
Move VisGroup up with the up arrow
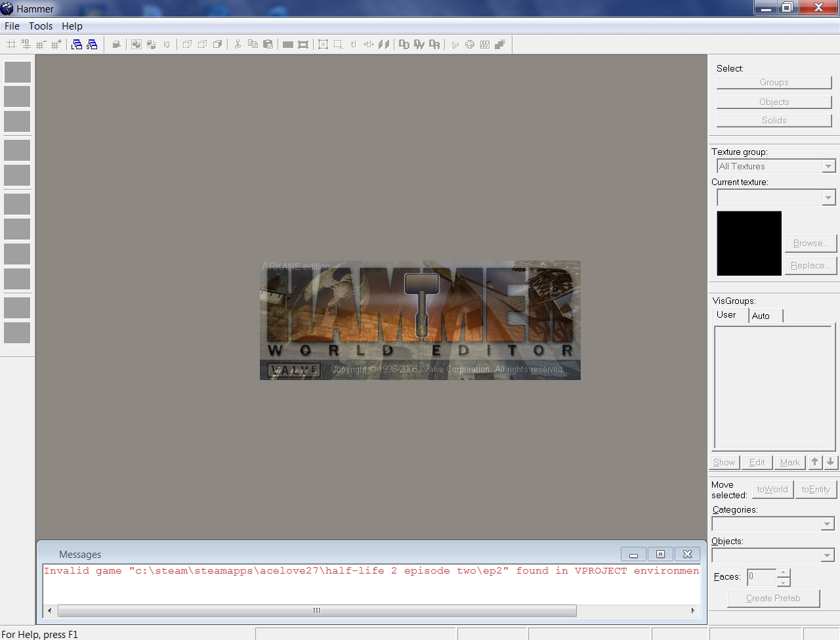coord(815,462)
